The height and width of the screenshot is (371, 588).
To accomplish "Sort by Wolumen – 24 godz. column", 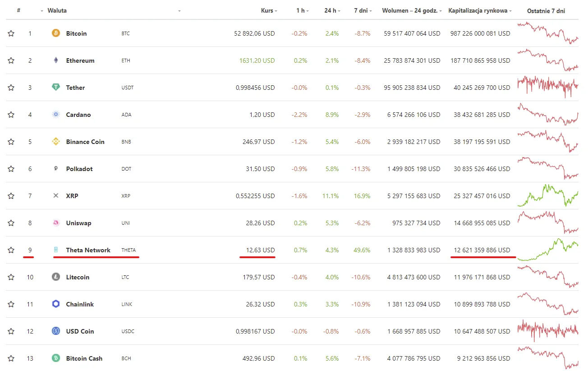I will point(412,10).
